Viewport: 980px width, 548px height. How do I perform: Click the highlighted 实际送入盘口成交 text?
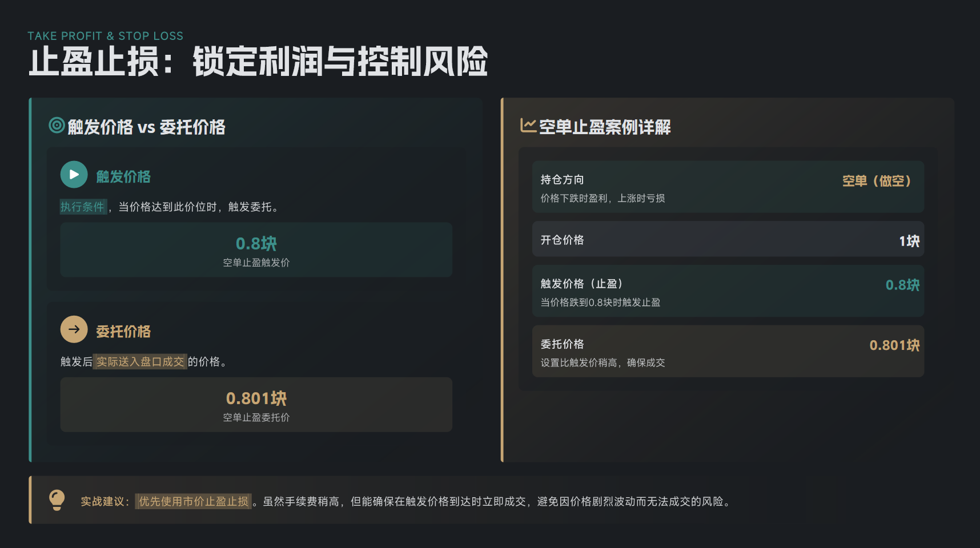click(x=140, y=362)
